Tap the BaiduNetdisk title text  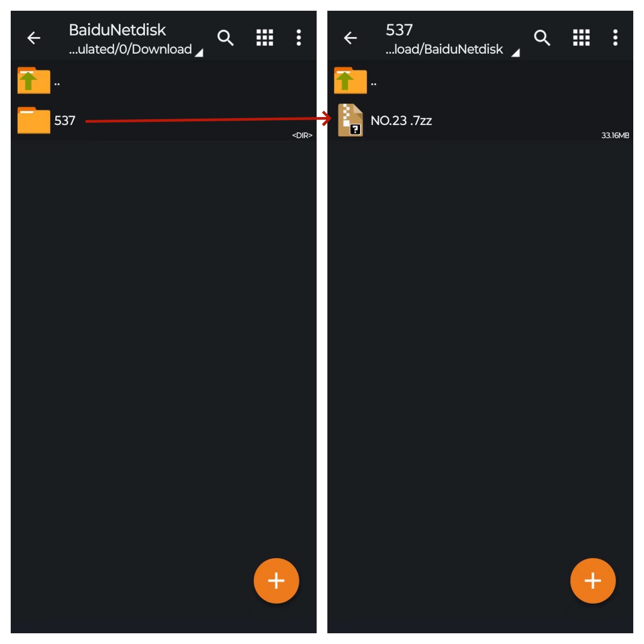coord(118,30)
